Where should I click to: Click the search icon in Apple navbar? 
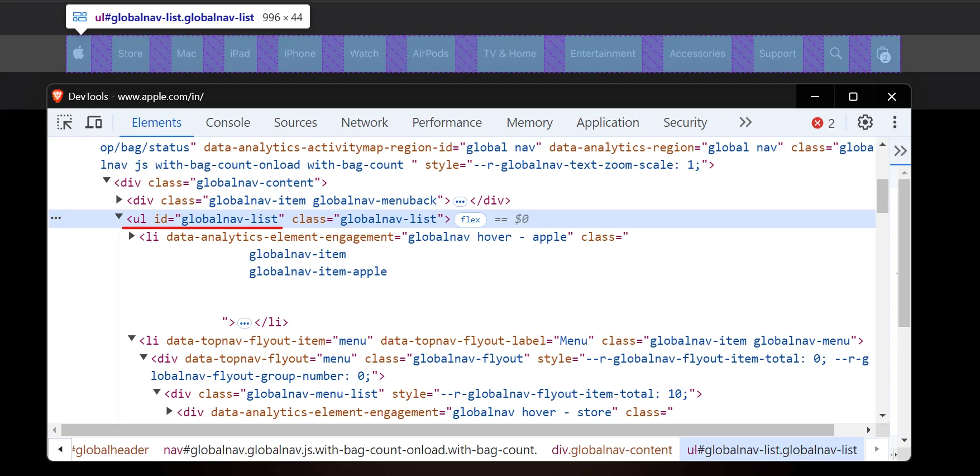coord(836,54)
